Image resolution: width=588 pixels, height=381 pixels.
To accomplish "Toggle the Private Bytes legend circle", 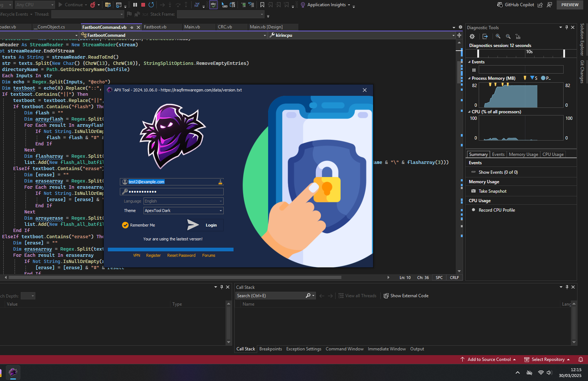I will pyautogui.click(x=543, y=78).
